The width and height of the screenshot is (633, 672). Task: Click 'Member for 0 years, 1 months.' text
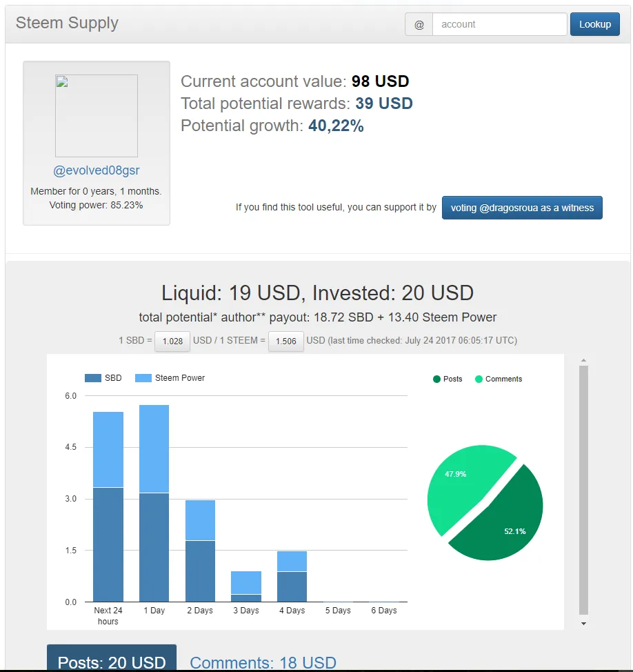point(96,191)
